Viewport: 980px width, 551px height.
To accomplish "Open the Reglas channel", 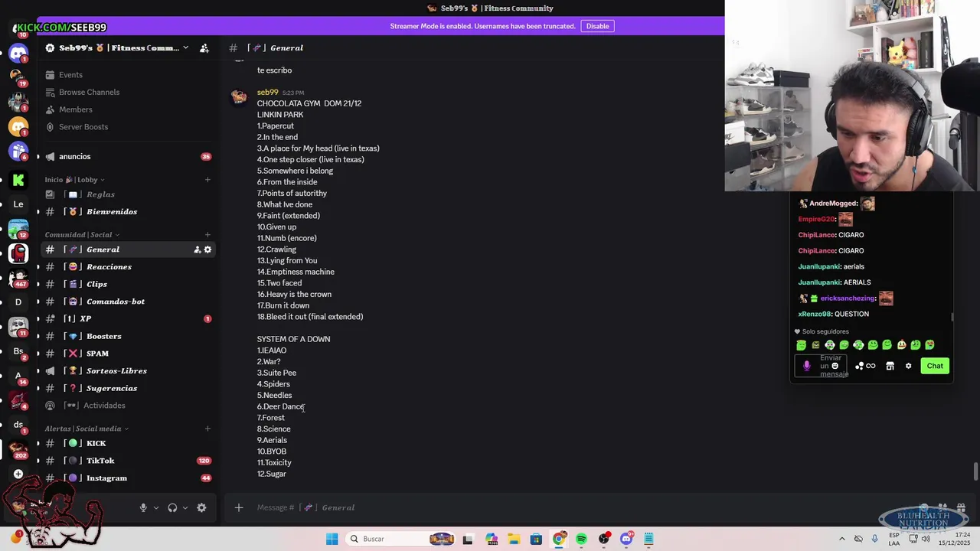I will pos(128,194).
